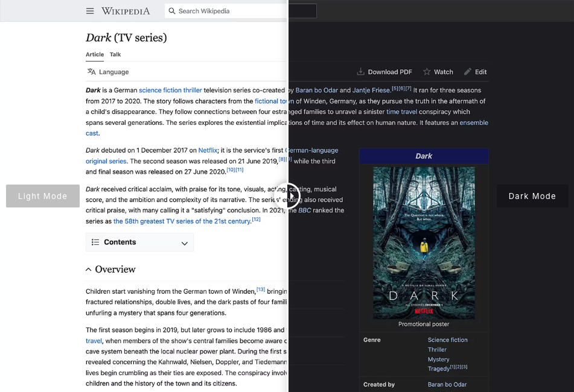
Task: Click the Dark Mode label
Action: (x=532, y=196)
